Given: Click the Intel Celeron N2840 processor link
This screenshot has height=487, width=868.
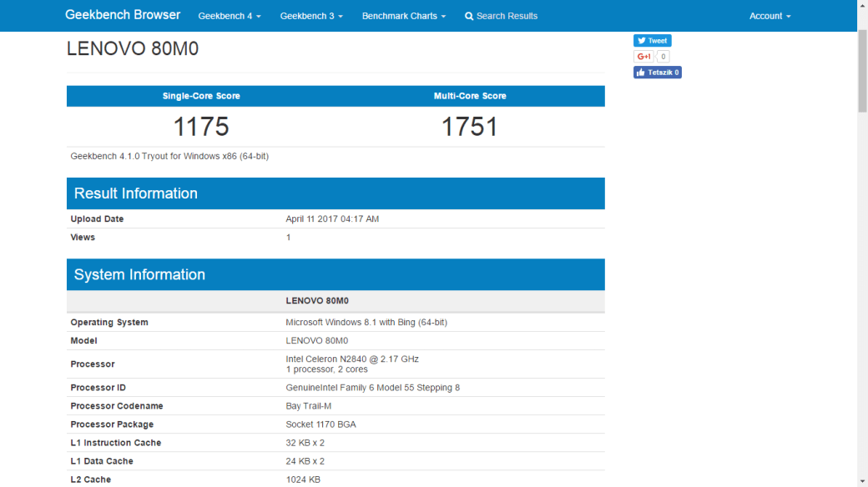Looking at the screenshot, I should [x=352, y=359].
